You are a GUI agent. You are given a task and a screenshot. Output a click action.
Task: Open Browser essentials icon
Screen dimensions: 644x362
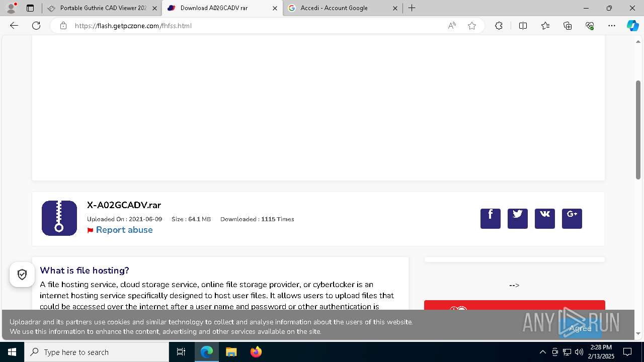click(590, 26)
